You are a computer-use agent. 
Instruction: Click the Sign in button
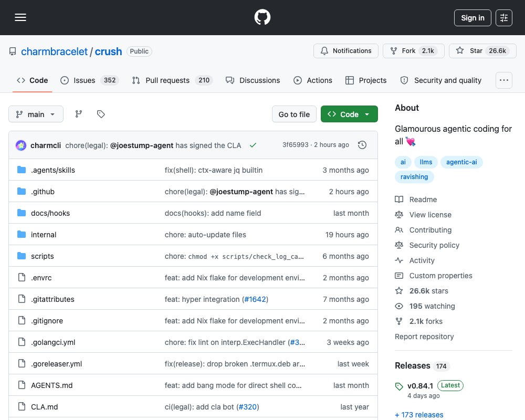coord(472,18)
